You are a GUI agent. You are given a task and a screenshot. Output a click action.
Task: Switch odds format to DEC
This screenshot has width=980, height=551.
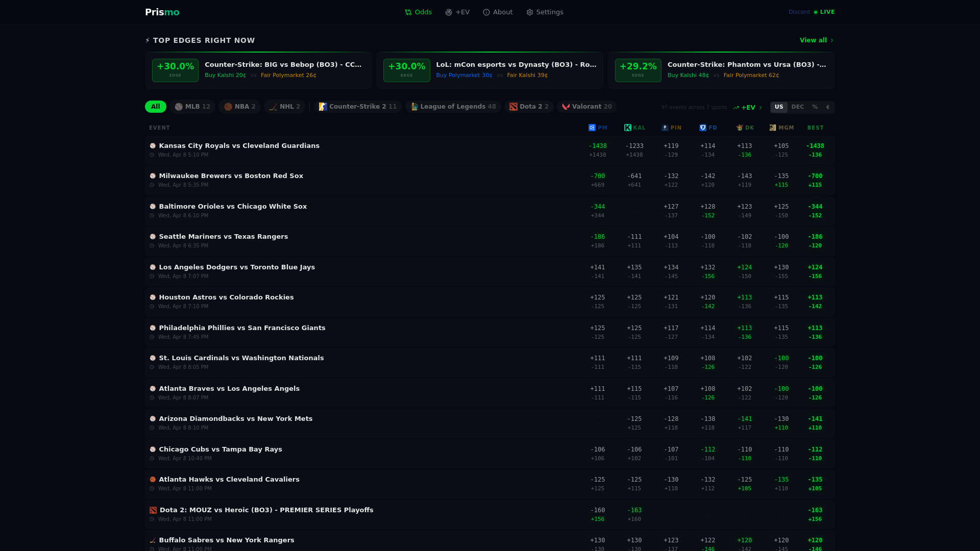point(797,107)
